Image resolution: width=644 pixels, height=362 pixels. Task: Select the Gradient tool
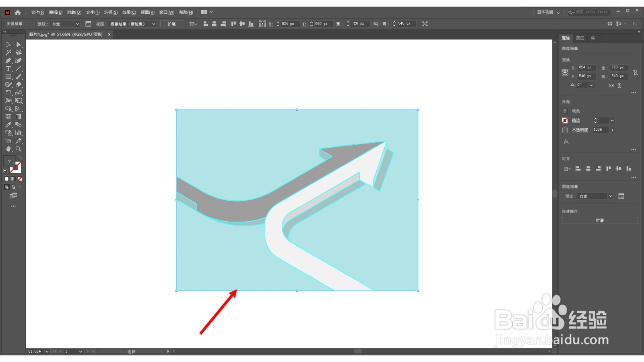[x=19, y=117]
